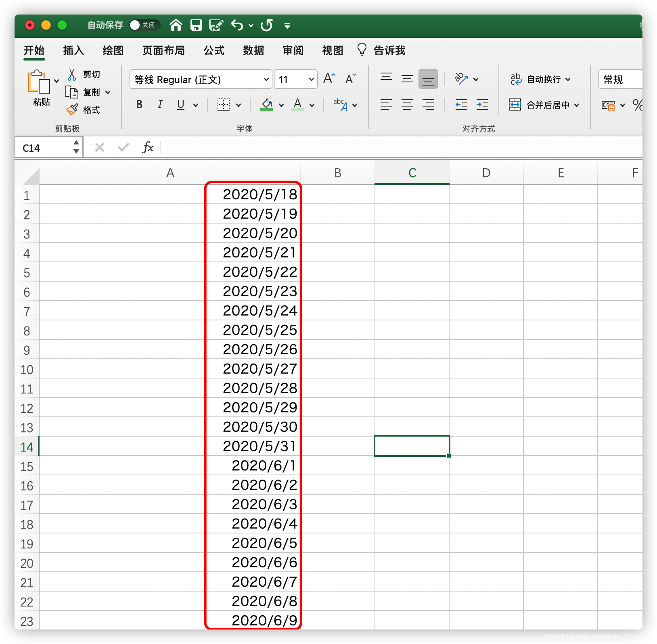
Task: Click the insert function fx icon
Action: (x=148, y=147)
